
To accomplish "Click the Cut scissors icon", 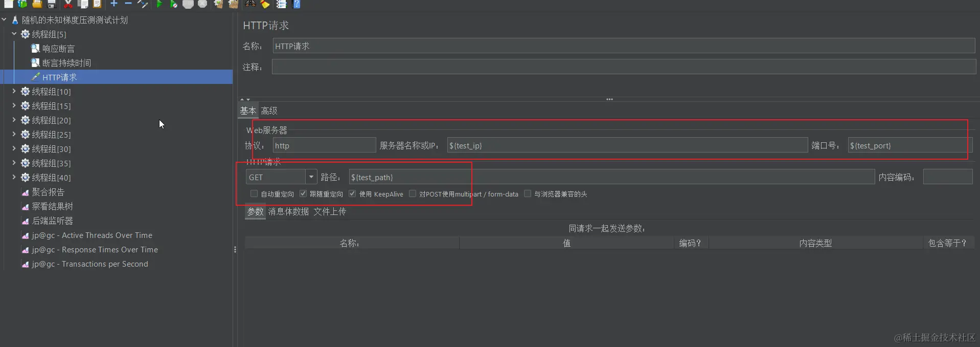I will tap(68, 4).
